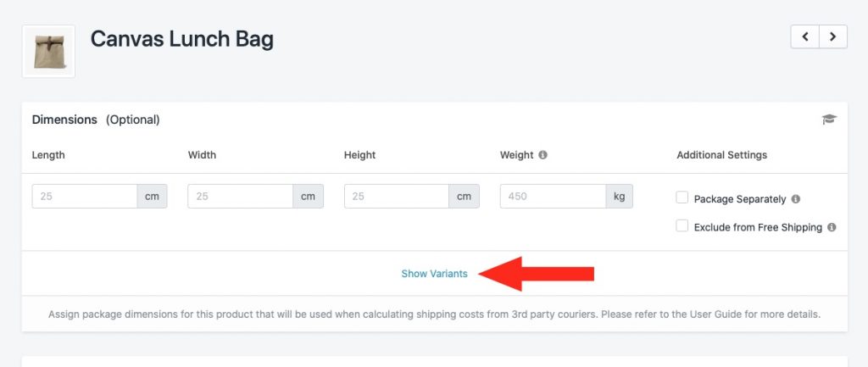Screen dimensions: 868x367
Task: Click the Exclude from Free Shipping info icon
Action: (832, 227)
